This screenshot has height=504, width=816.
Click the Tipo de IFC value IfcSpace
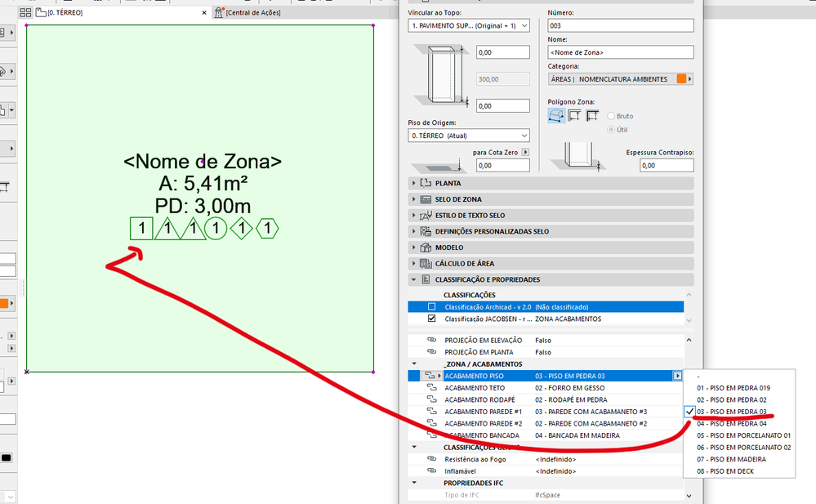[x=547, y=495]
